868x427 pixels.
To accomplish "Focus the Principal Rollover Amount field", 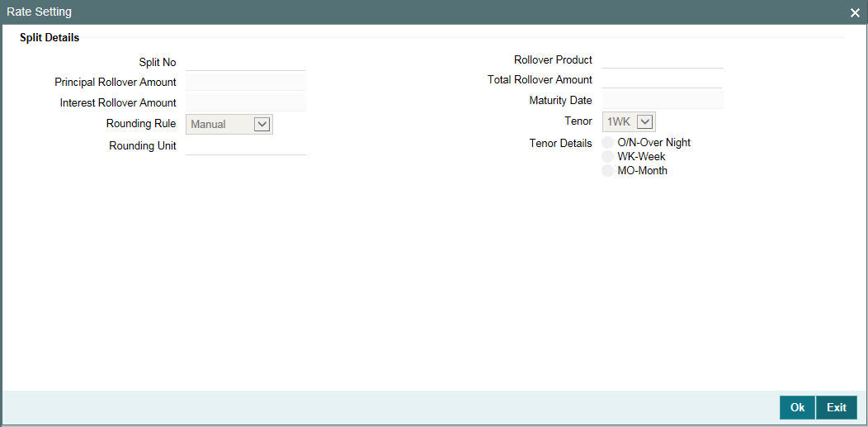I will [x=246, y=83].
